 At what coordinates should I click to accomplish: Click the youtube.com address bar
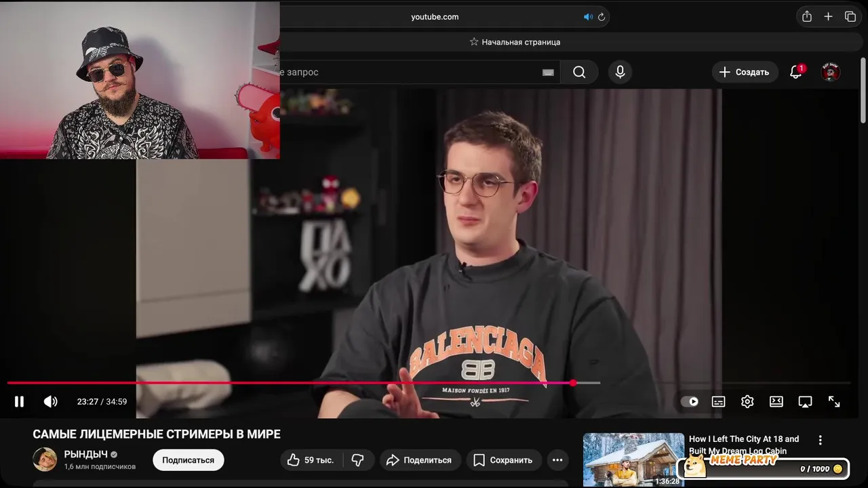pos(435,17)
